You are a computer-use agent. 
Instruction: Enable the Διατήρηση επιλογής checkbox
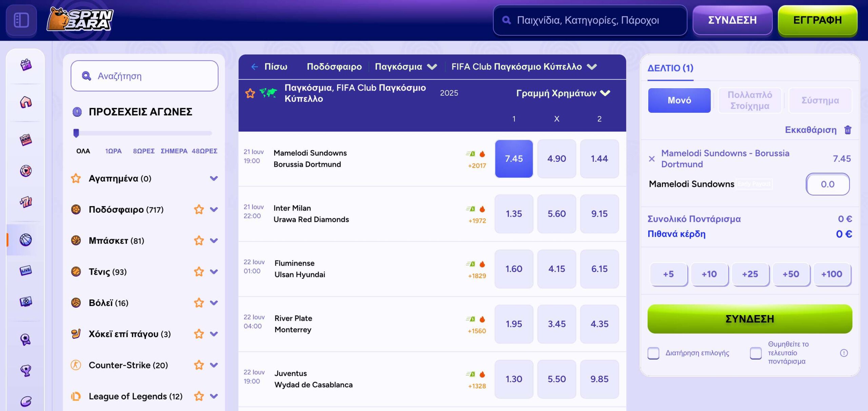pyautogui.click(x=653, y=353)
